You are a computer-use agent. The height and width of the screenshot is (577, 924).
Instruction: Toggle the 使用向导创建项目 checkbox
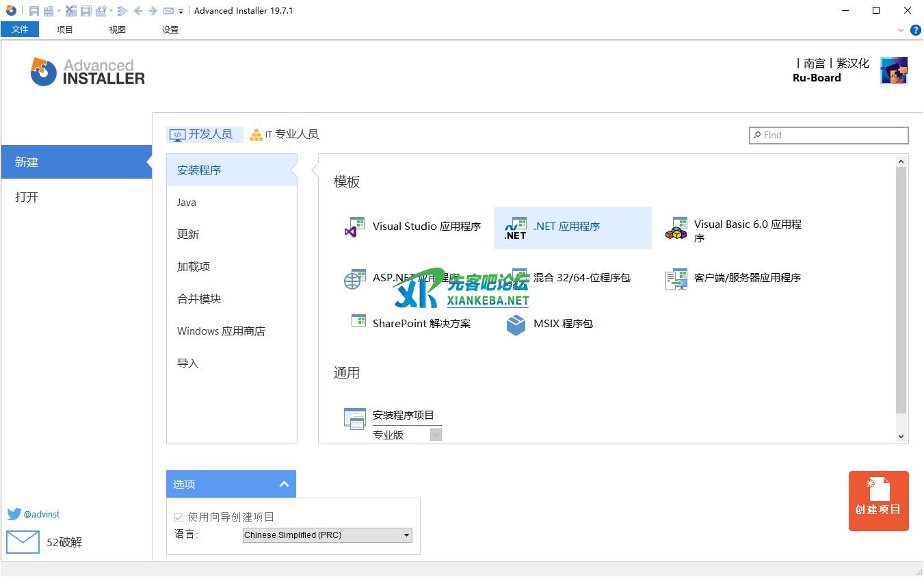(x=179, y=517)
